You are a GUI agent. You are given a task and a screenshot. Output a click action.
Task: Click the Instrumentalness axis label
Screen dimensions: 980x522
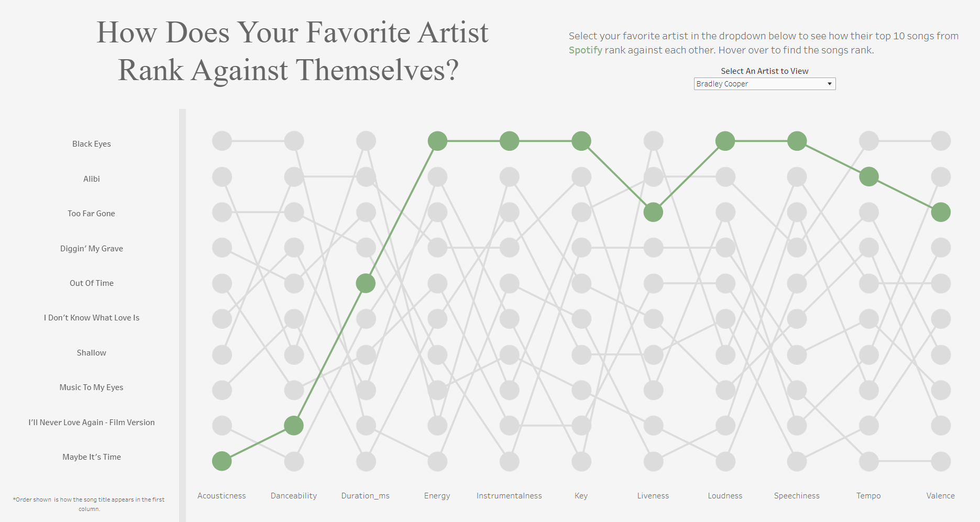(x=509, y=496)
